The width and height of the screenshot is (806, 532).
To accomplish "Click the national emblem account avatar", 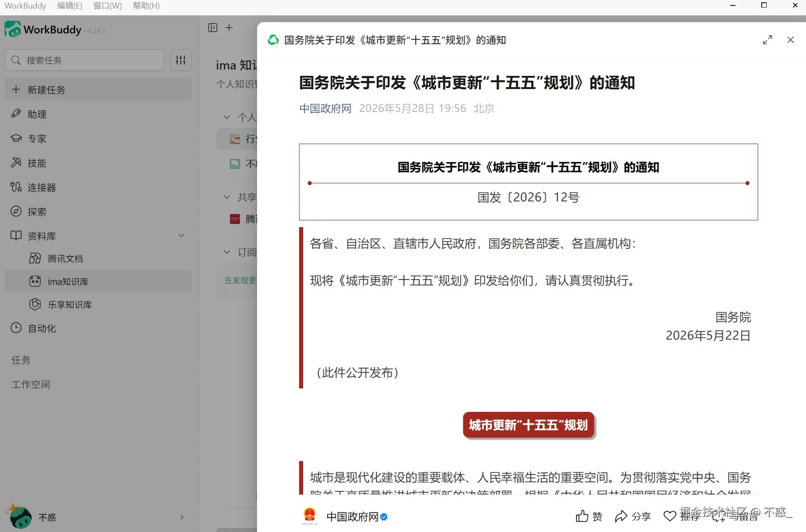I will (309, 516).
